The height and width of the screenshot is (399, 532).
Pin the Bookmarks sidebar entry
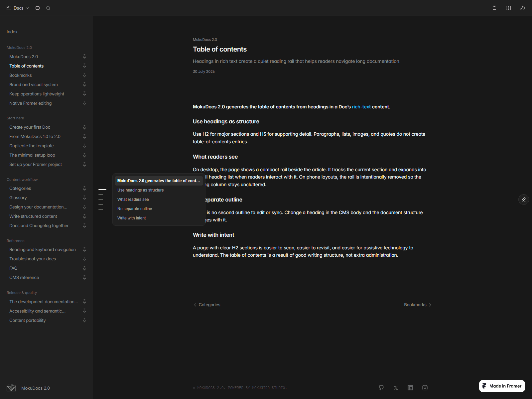coord(84,75)
